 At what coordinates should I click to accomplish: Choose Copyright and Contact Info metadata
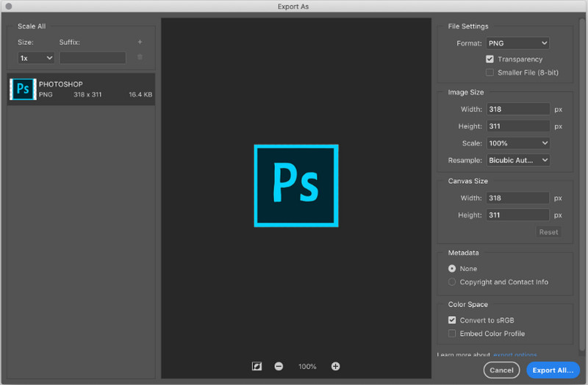452,282
